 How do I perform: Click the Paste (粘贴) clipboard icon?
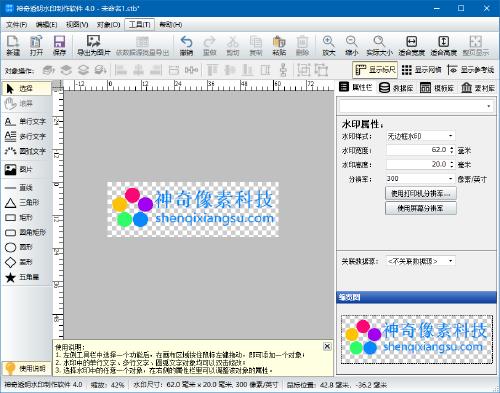279,45
